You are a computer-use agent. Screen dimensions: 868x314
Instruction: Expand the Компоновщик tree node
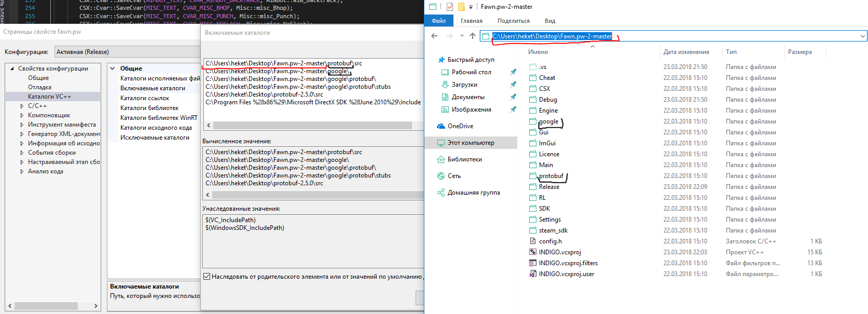(22, 115)
